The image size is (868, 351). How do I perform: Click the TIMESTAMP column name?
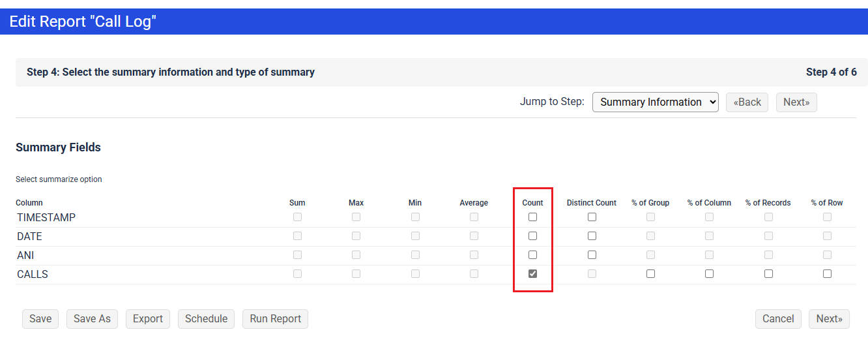[x=46, y=218]
